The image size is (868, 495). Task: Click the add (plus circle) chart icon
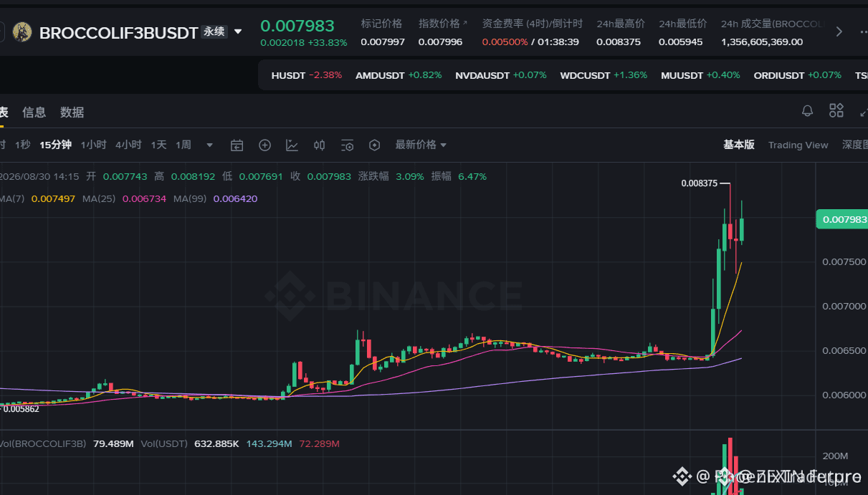[264, 145]
